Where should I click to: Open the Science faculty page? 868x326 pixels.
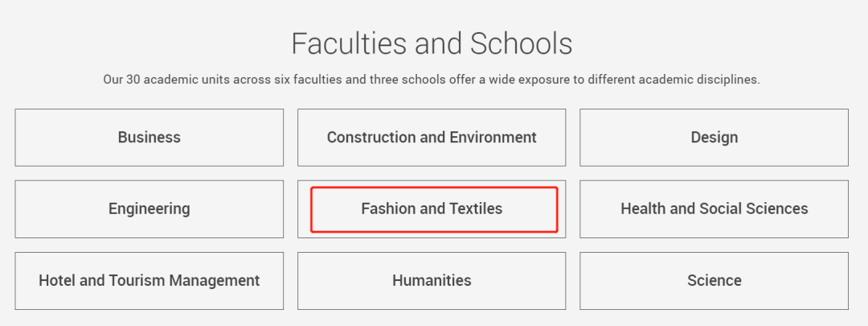click(x=714, y=281)
